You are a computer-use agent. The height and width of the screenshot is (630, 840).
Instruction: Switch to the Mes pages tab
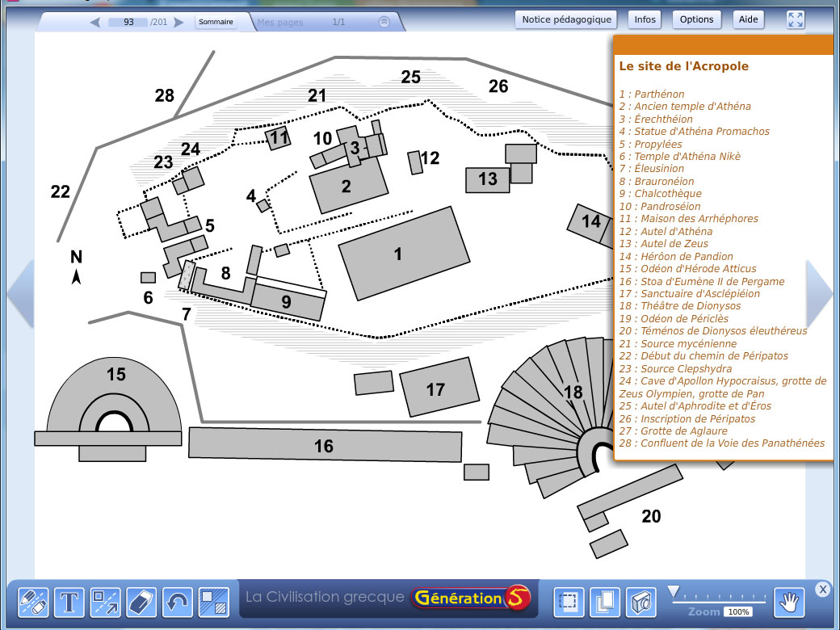pyautogui.click(x=281, y=23)
